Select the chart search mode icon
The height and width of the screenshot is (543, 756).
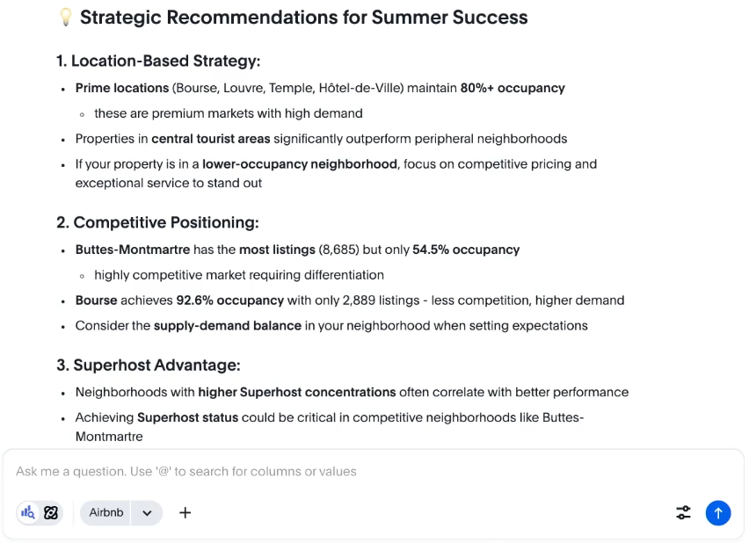coord(28,513)
